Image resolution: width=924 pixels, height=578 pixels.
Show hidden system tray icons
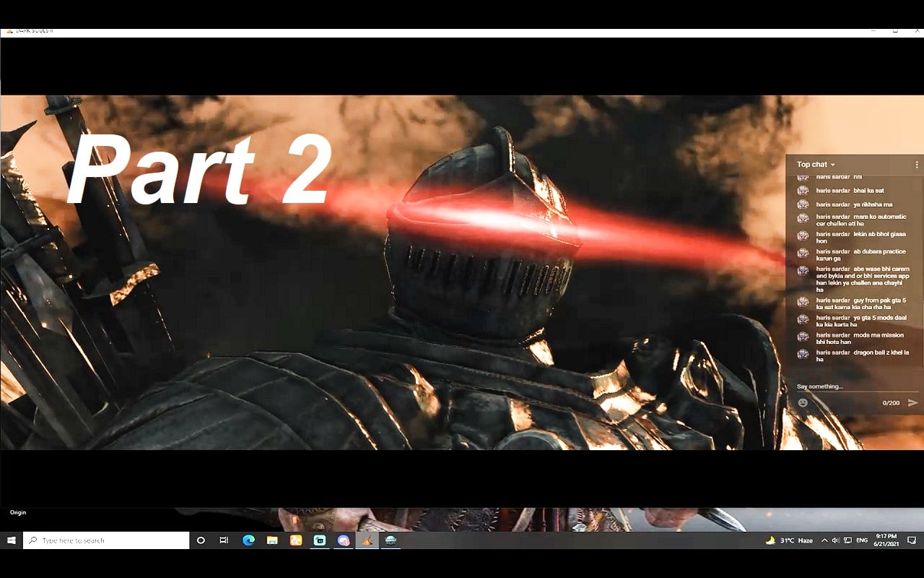[826, 540]
